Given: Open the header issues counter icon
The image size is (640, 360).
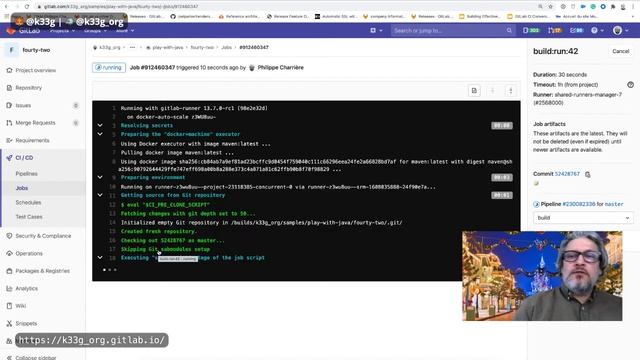Looking at the screenshot, I should coord(531,31).
